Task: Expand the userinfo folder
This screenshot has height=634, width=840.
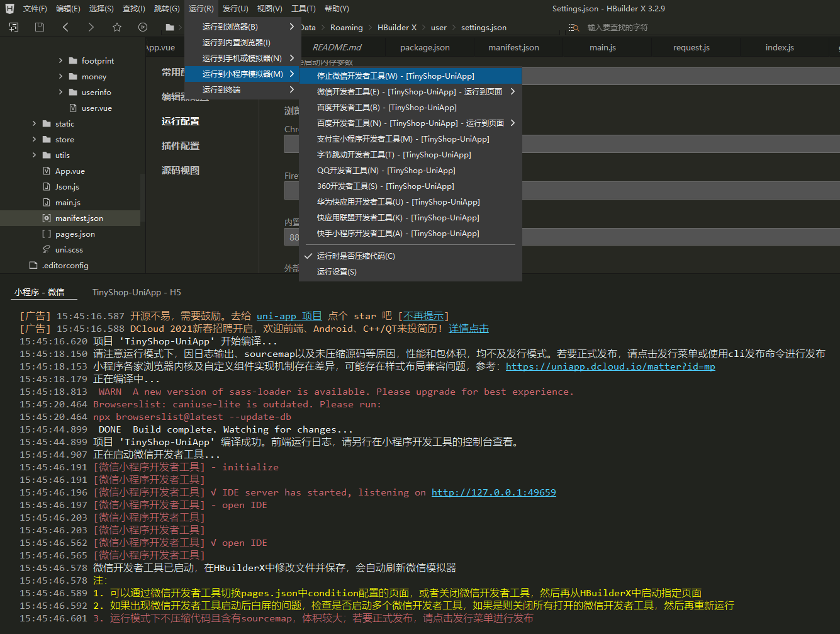Action: (60, 93)
